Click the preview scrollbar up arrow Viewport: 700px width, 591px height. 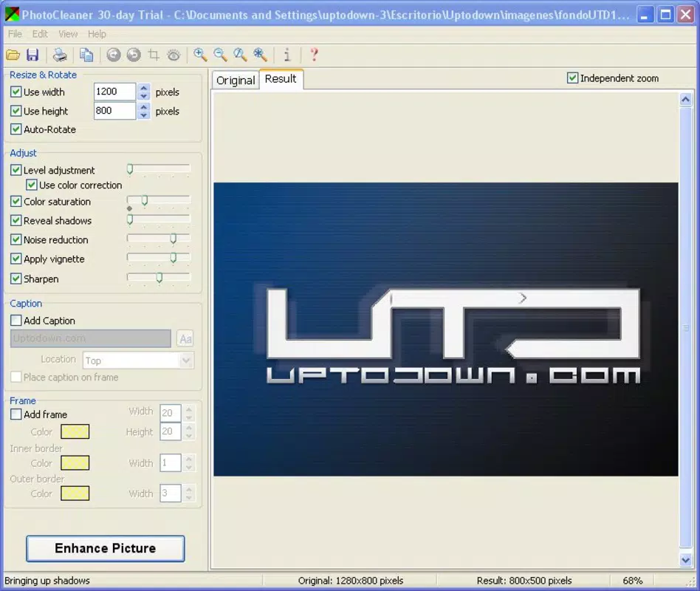click(x=686, y=100)
